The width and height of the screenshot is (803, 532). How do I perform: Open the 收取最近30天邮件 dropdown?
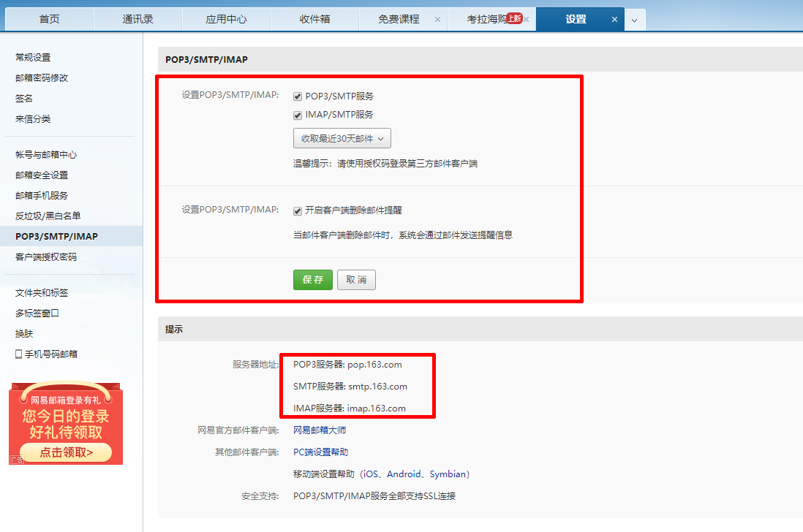click(x=342, y=137)
